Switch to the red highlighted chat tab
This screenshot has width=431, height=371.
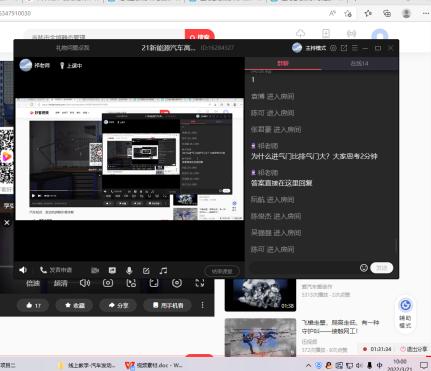coord(283,63)
